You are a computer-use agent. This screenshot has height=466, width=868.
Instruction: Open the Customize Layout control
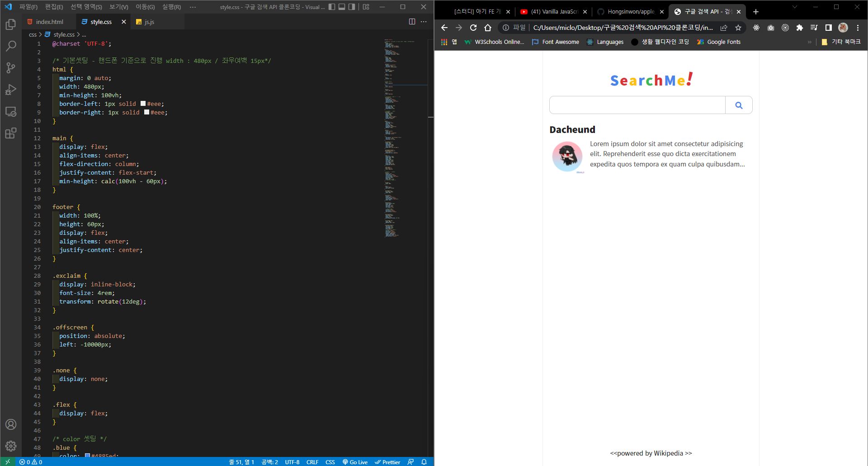[x=366, y=7]
